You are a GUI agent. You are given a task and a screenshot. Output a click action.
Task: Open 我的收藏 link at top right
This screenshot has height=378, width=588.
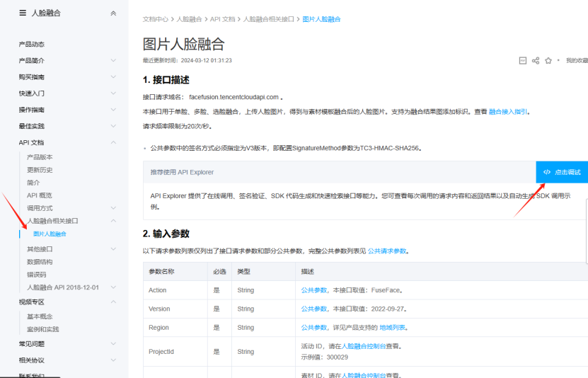(x=577, y=60)
